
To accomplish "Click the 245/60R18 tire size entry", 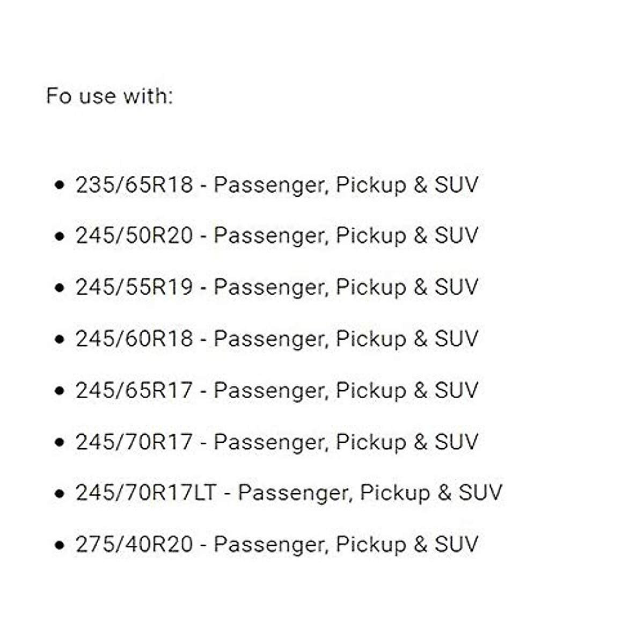I will point(134,339).
